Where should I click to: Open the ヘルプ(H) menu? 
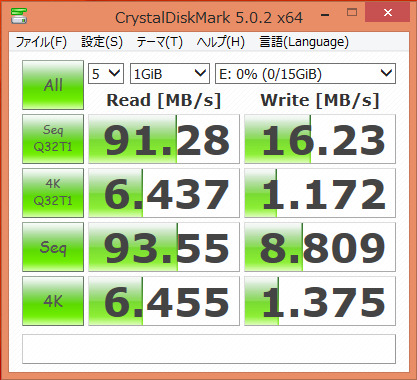pos(221,42)
